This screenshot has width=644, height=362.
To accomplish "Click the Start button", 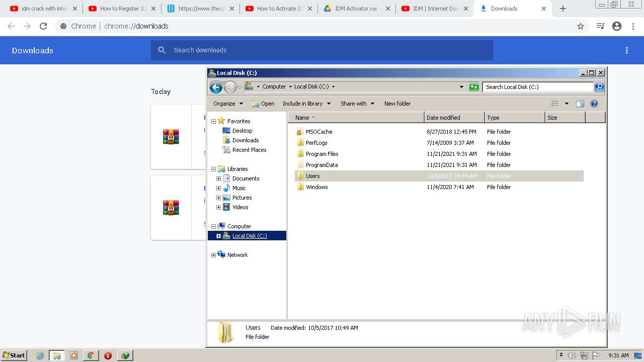I will [x=14, y=355].
